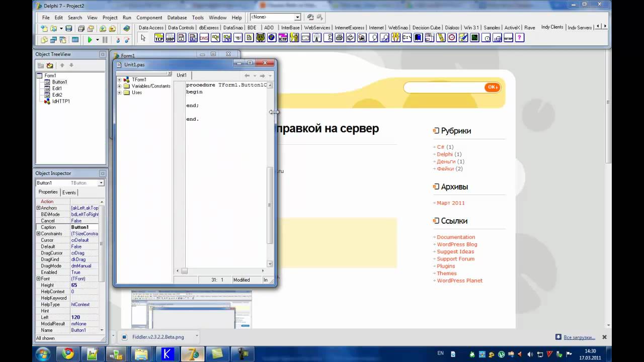The width and height of the screenshot is (644, 362).
Task: Select the purple question mark component icon
Action: click(x=519, y=38)
